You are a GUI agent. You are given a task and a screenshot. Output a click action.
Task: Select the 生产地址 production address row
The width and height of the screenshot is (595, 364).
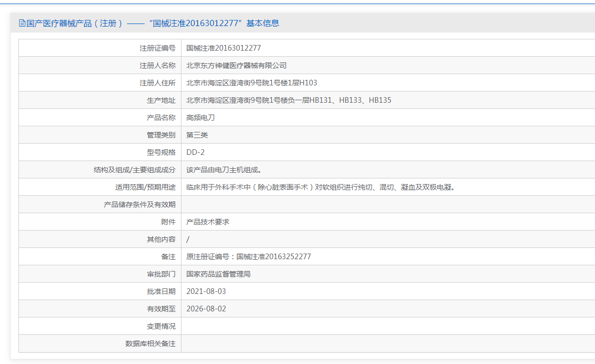click(289, 100)
